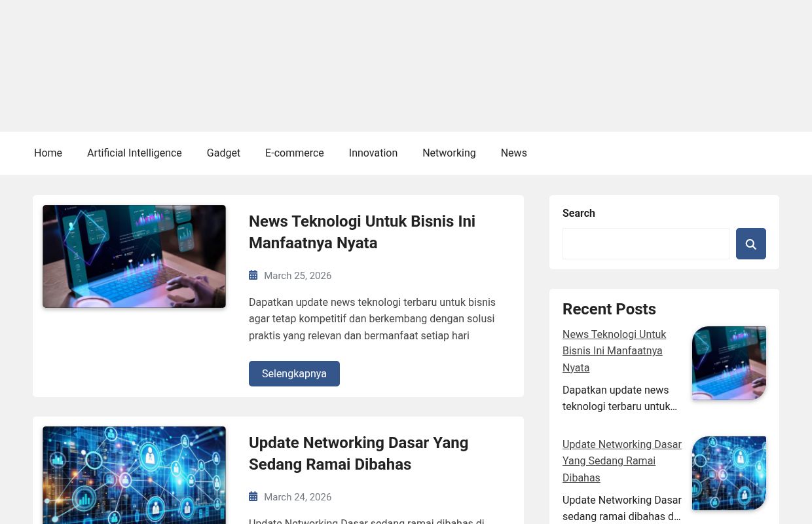This screenshot has width=812, height=524.
Task: Click the March 24, 2026 post date
Action: [x=297, y=497]
